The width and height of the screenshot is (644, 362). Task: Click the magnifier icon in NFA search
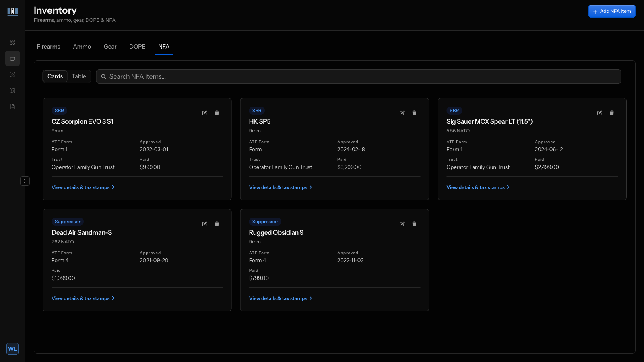104,76
